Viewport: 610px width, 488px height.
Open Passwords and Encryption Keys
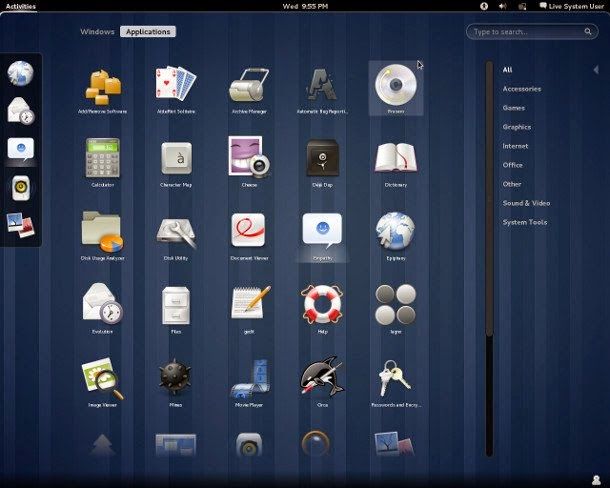click(x=396, y=384)
